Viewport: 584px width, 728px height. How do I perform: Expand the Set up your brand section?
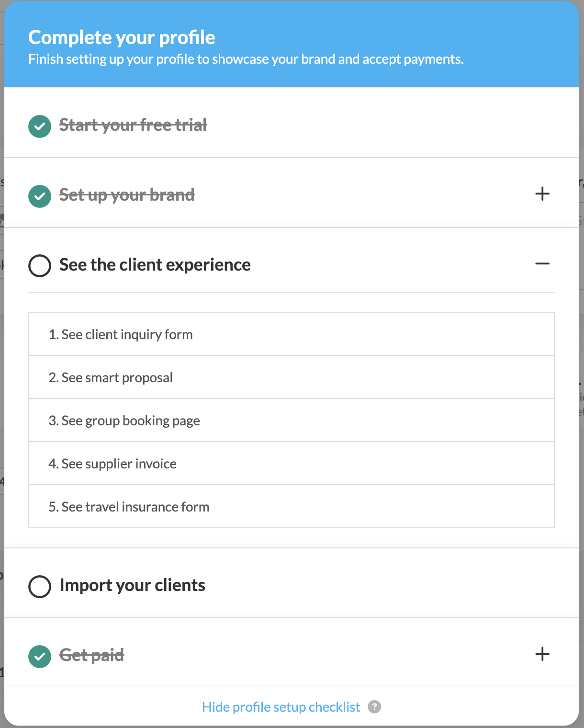542,194
